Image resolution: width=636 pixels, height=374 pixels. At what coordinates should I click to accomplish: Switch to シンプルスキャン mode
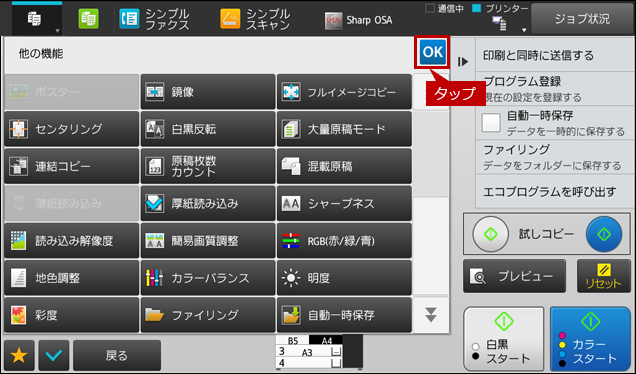(256, 19)
